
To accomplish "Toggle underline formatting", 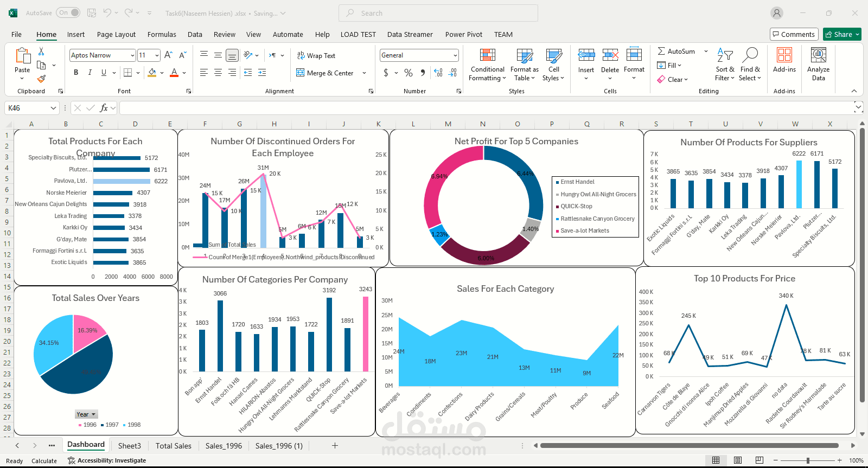I will tap(104, 73).
